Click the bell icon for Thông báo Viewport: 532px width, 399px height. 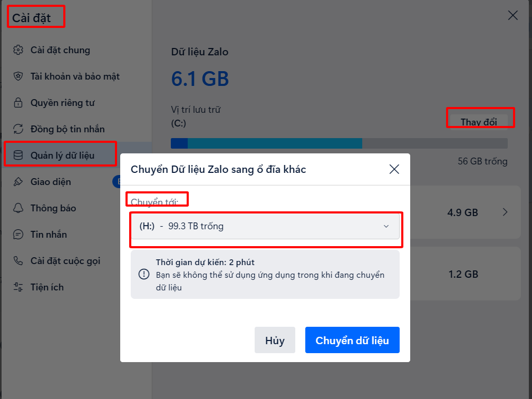pos(18,208)
